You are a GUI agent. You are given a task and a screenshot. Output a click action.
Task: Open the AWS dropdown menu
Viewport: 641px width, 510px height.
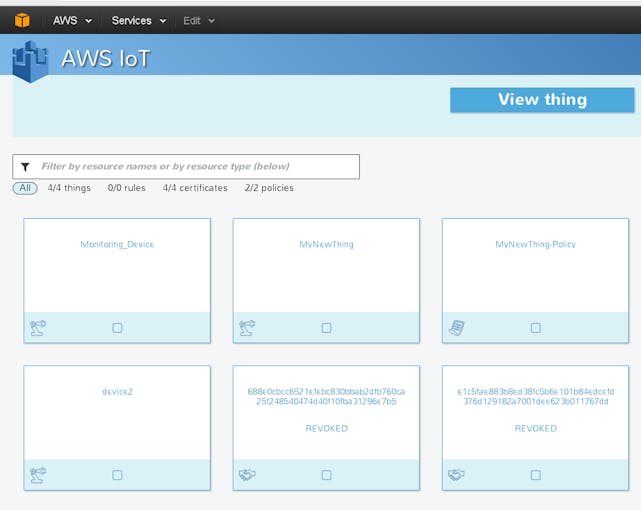pos(72,20)
